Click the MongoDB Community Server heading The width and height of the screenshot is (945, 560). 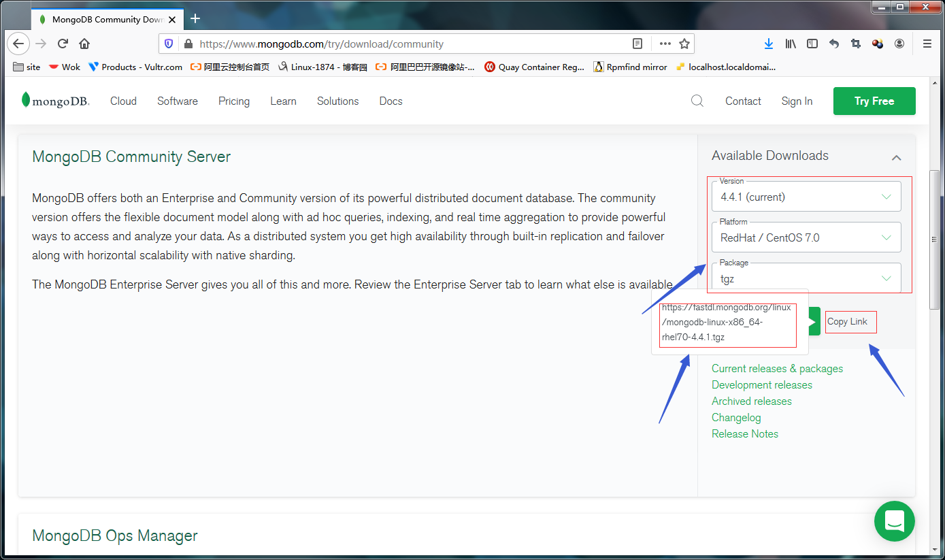[131, 157]
